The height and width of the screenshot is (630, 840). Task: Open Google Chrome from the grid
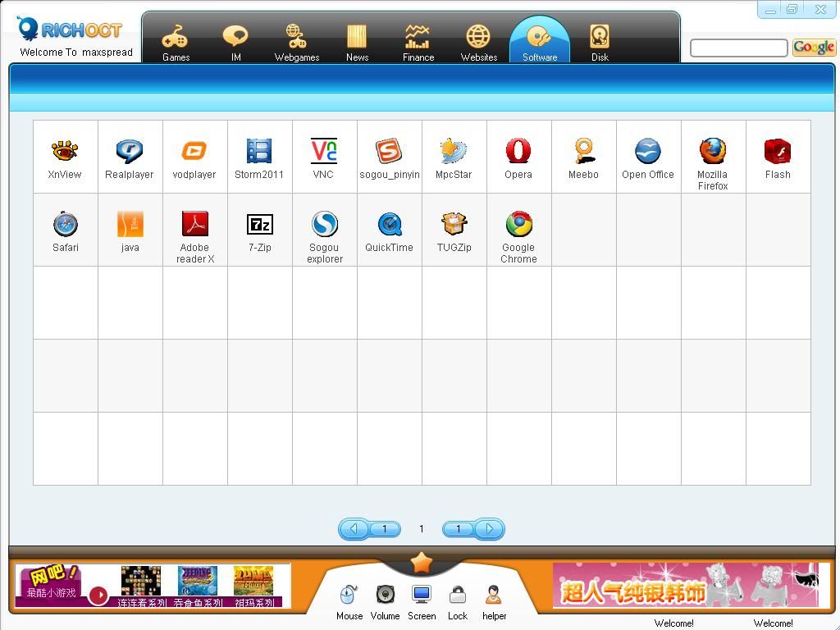click(518, 225)
